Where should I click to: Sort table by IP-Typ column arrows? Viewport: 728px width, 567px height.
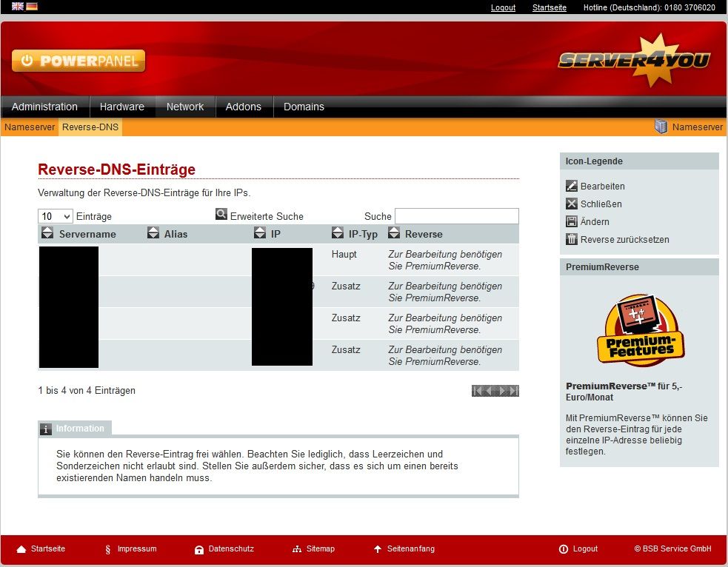point(337,233)
